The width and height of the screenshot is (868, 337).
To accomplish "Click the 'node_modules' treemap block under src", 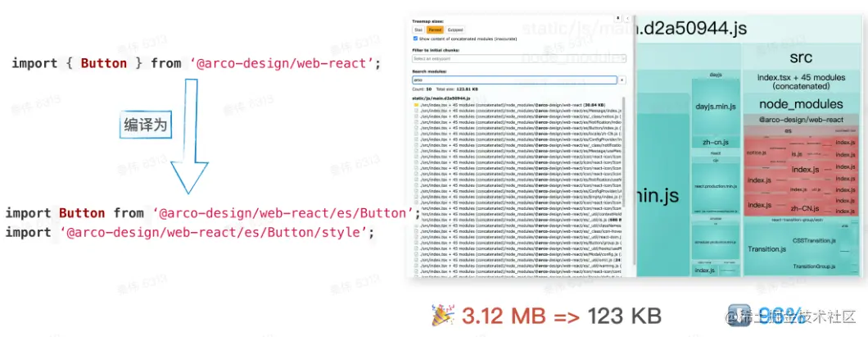I will coord(801,103).
